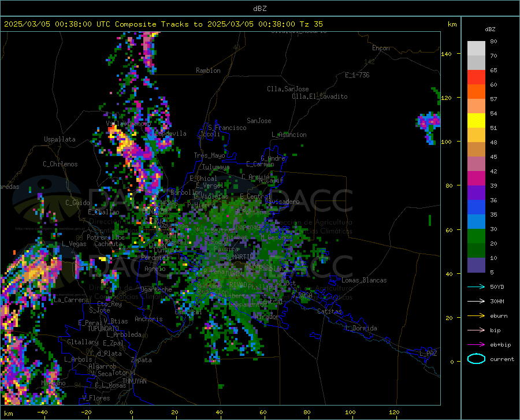Click the cyan 50YD arrow in legend
Screen dimensions: 520x420
click(476, 287)
